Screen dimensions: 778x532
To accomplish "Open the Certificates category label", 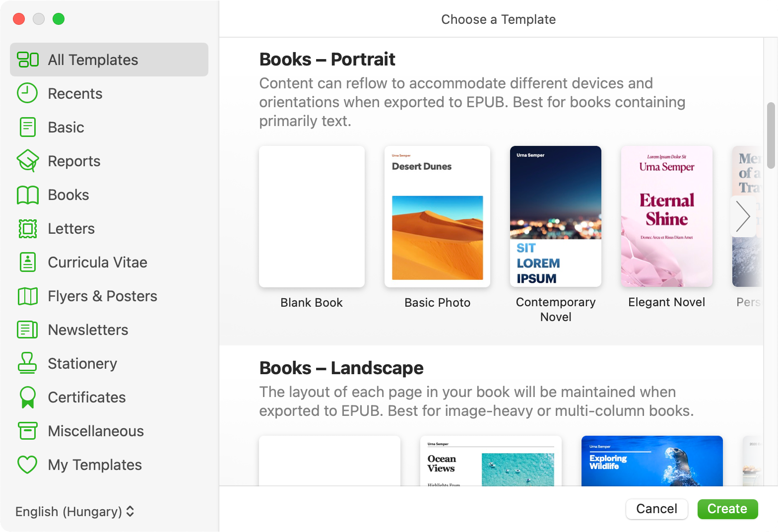I will [87, 398].
